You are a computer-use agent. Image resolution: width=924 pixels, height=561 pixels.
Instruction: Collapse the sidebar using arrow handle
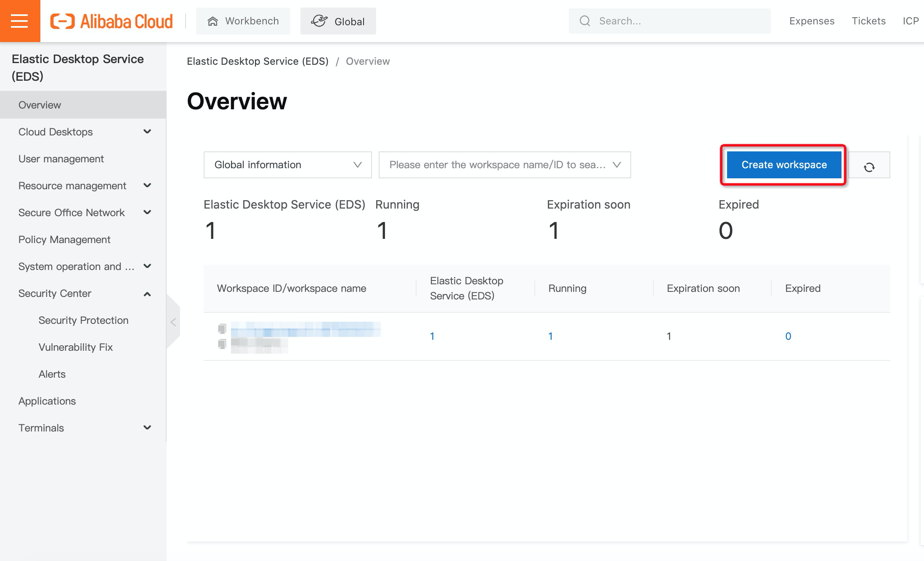pyautogui.click(x=173, y=322)
